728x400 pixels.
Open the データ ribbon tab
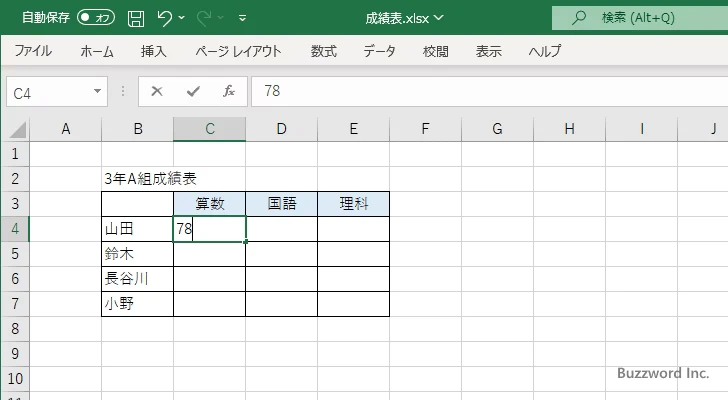[x=379, y=51]
